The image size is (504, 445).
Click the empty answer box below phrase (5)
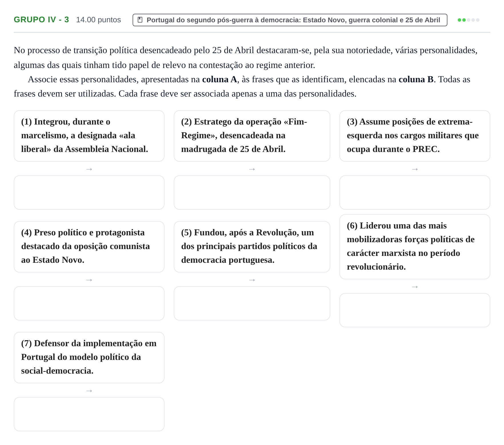[x=252, y=303]
